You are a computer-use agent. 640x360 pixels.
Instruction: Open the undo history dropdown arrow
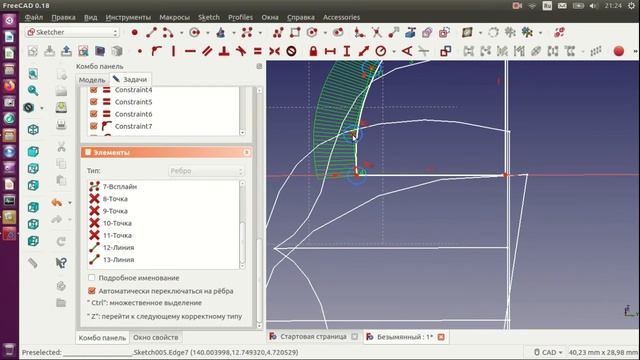click(x=70, y=203)
